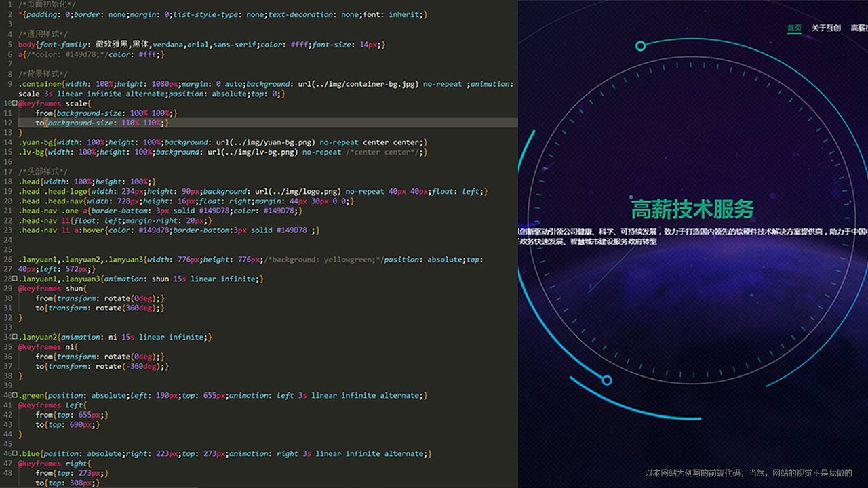
Task: Click the 高薪技术服务 heading in the preview
Action: [692, 209]
